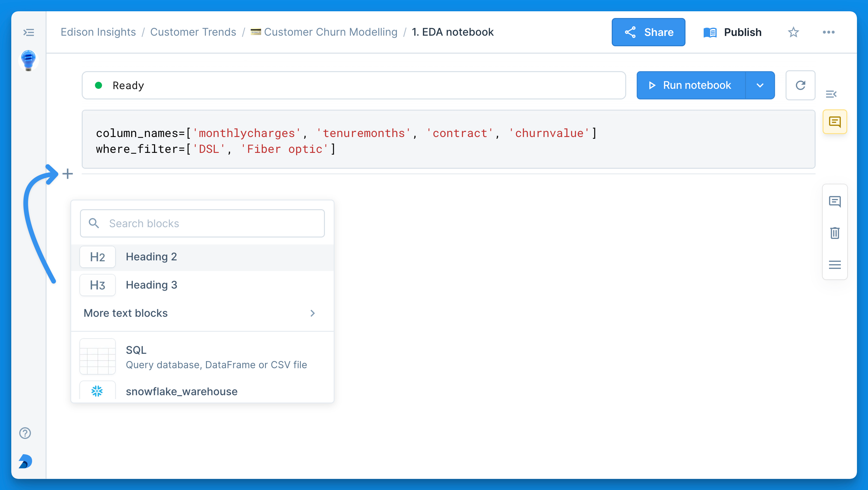Viewport: 868px width, 490px height.
Task: Click the lightbulb workspace avatar
Action: (29, 61)
